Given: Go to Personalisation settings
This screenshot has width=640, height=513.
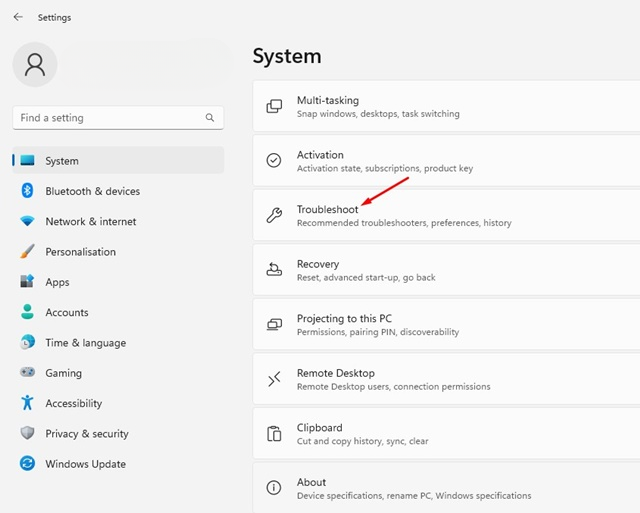Looking at the screenshot, I should (118, 251).
